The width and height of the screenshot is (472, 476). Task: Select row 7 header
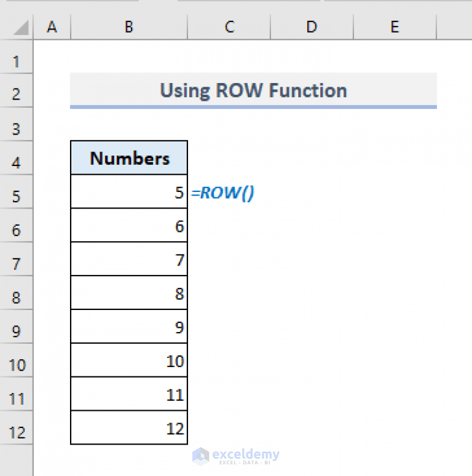point(17,259)
